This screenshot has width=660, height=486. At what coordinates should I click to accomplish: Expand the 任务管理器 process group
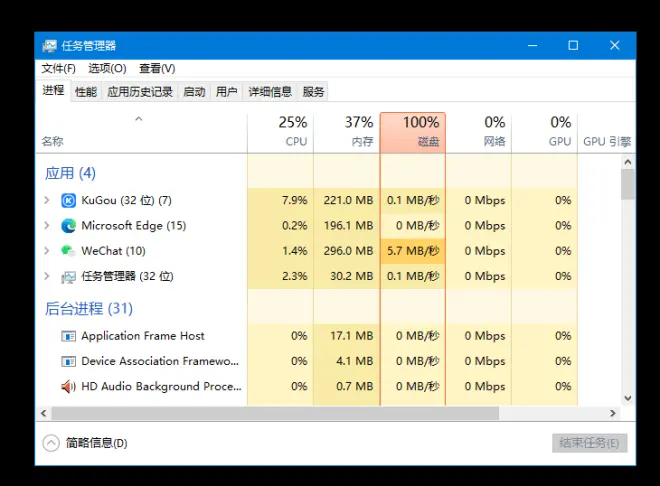click(x=46, y=277)
